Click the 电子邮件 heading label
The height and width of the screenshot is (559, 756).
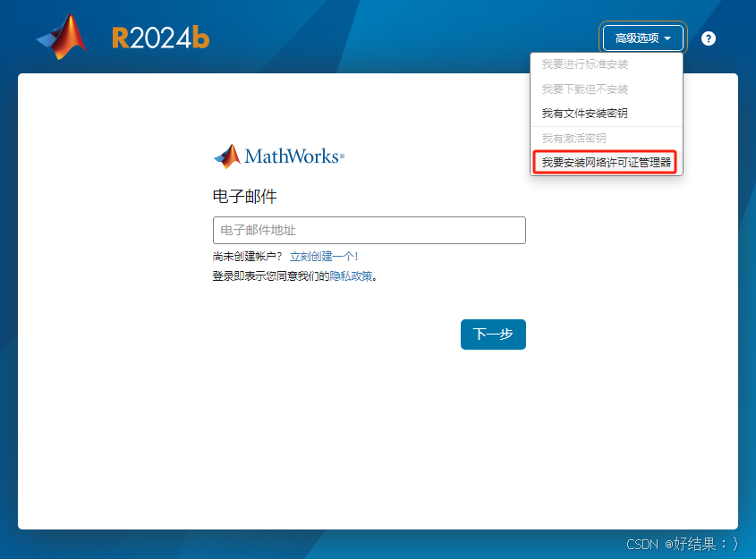245,197
